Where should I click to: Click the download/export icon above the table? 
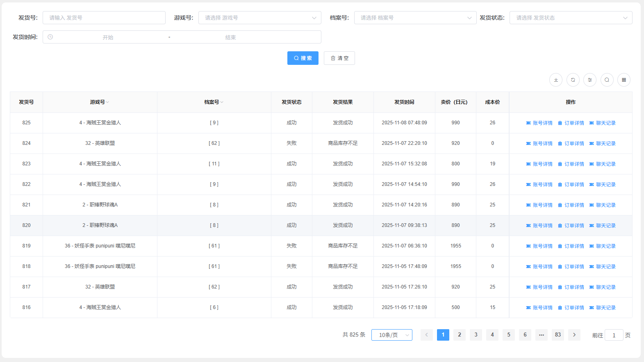[x=556, y=80]
